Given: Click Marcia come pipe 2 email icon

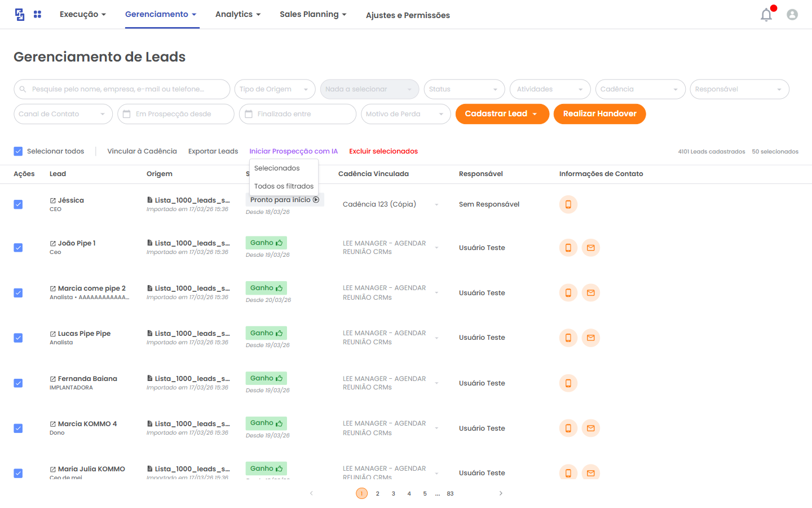Looking at the screenshot, I should coord(591,293).
